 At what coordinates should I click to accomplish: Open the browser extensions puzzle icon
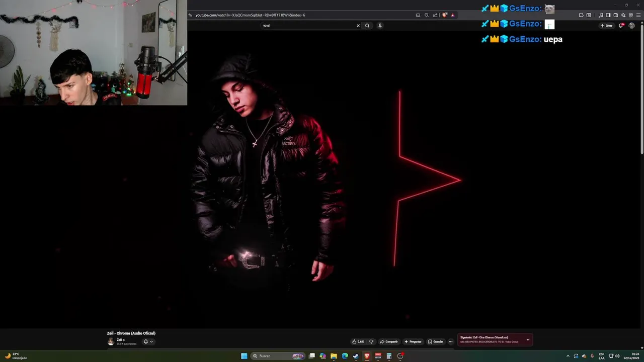[x=581, y=15]
